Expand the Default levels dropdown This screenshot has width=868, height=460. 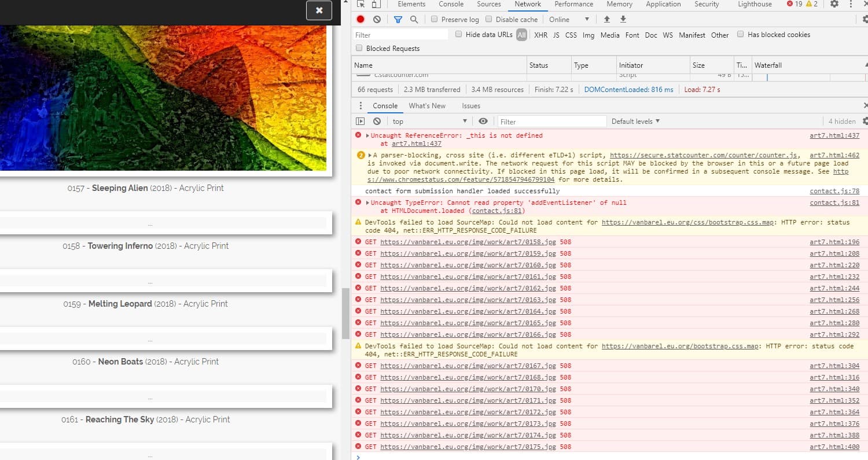pyautogui.click(x=635, y=122)
